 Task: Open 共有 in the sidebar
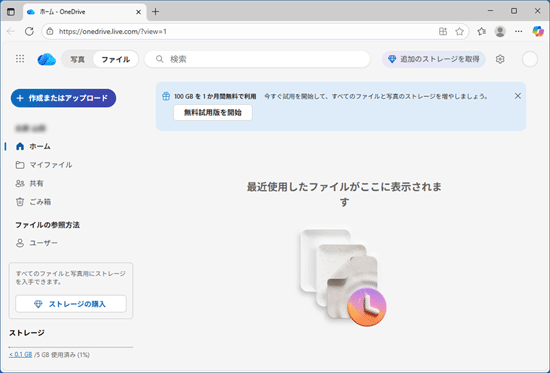point(29,184)
